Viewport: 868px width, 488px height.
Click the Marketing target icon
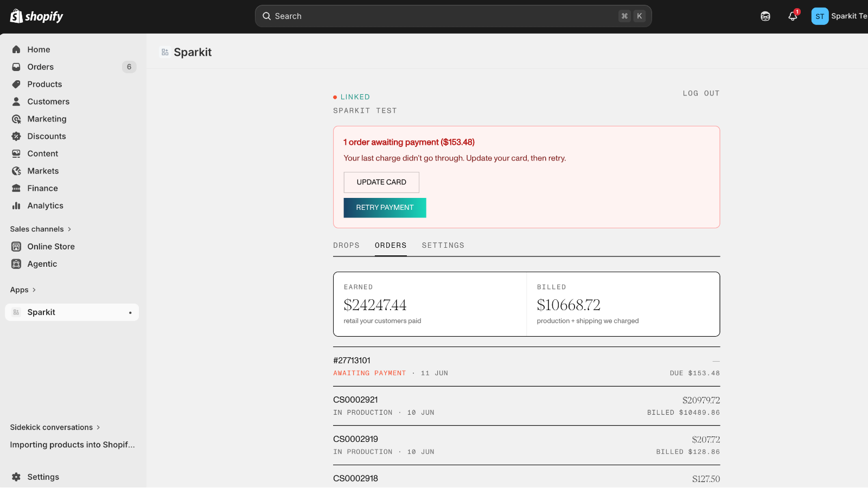pyautogui.click(x=16, y=119)
